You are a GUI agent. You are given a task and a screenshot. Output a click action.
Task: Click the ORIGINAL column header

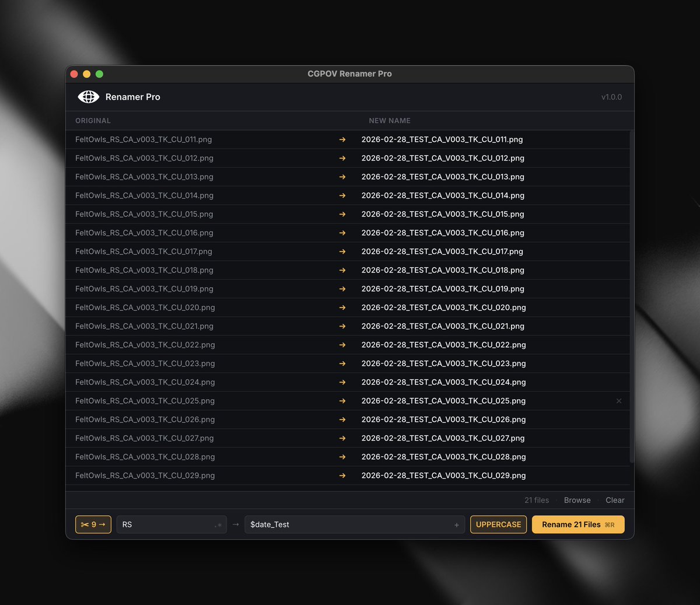pos(93,121)
